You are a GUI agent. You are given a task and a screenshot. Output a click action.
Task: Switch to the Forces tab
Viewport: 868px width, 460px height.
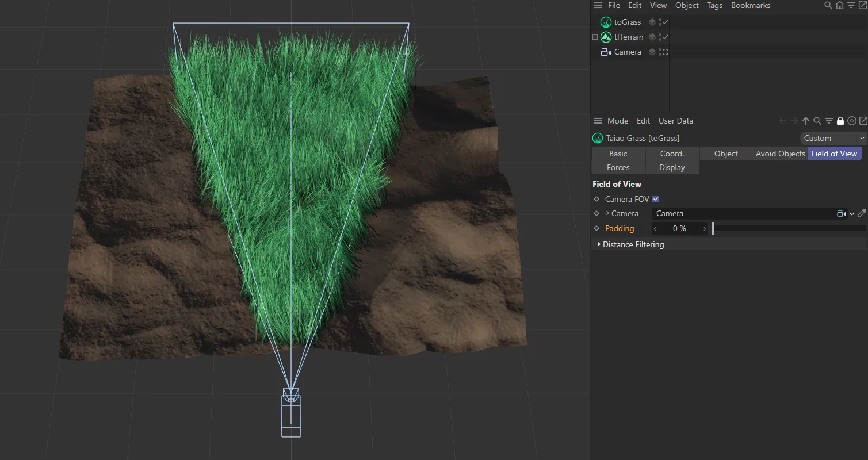(x=618, y=167)
